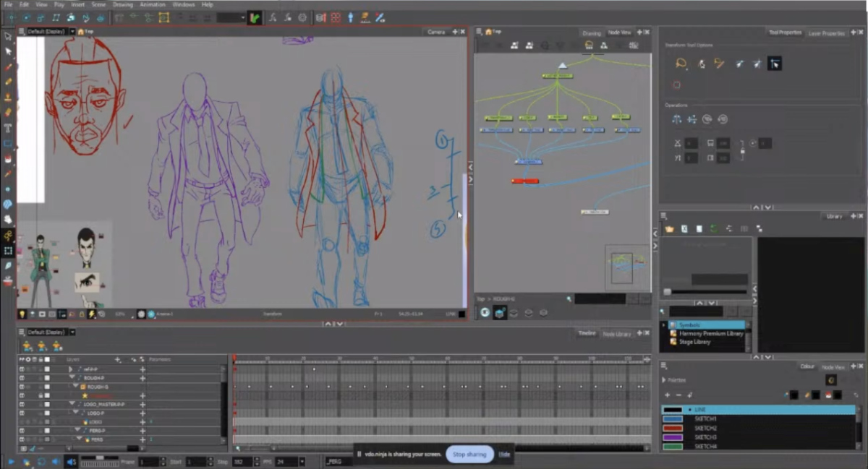Open the Colour panel hamburger menu icon

tap(663, 364)
